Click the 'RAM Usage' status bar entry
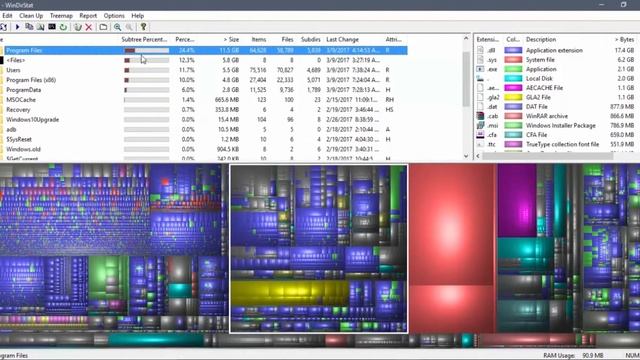Viewport: 640px width, 360px height. click(x=573, y=356)
